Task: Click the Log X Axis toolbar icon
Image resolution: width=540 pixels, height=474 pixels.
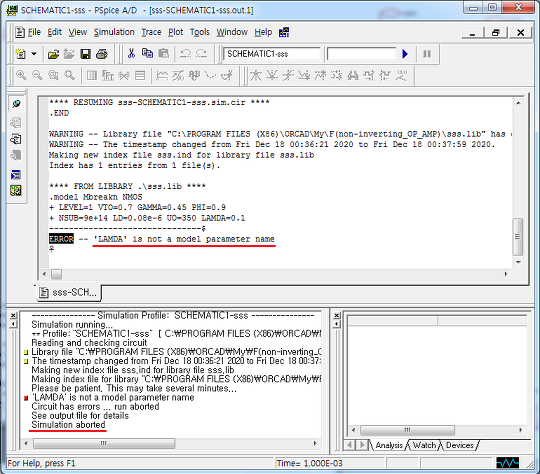Action: pos(92,75)
